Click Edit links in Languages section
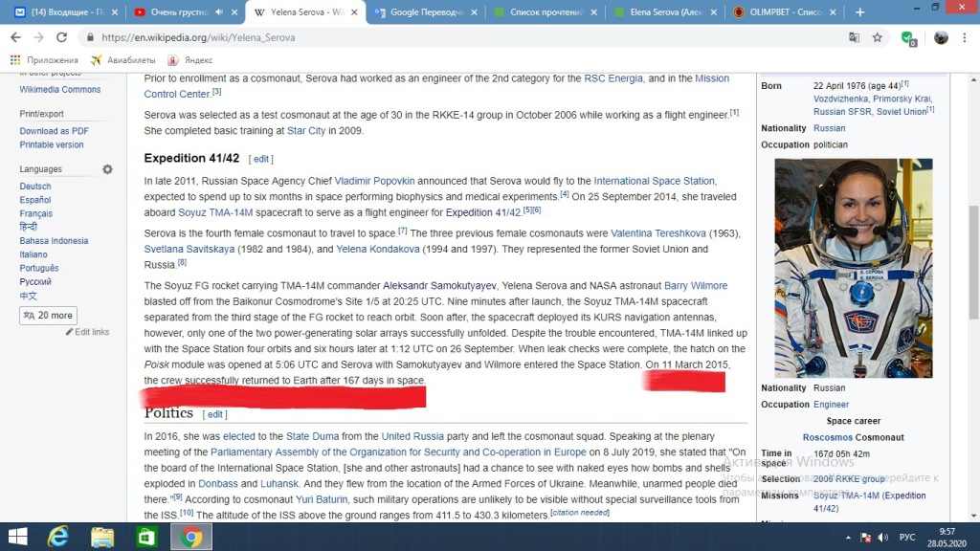The image size is (980, 551). (x=87, y=332)
